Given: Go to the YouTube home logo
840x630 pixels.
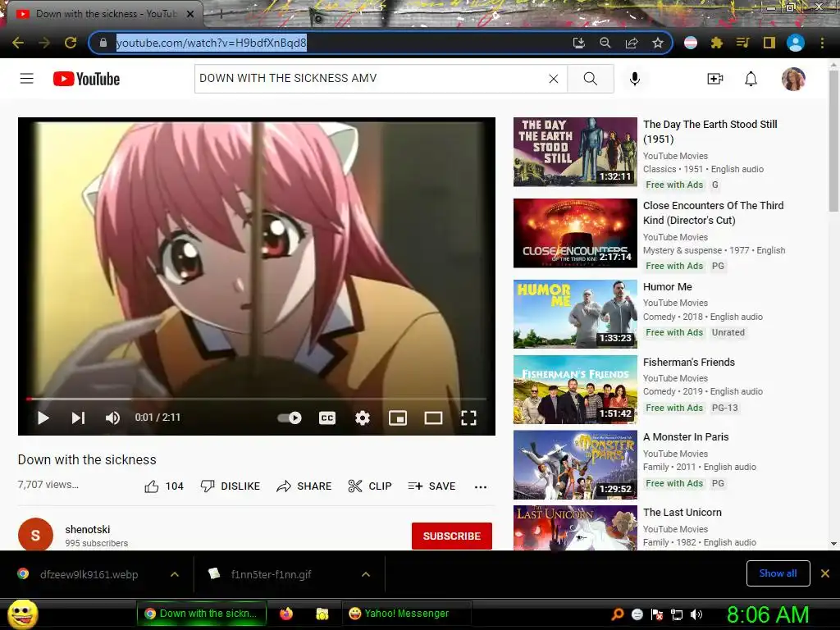Looking at the screenshot, I should tap(86, 79).
